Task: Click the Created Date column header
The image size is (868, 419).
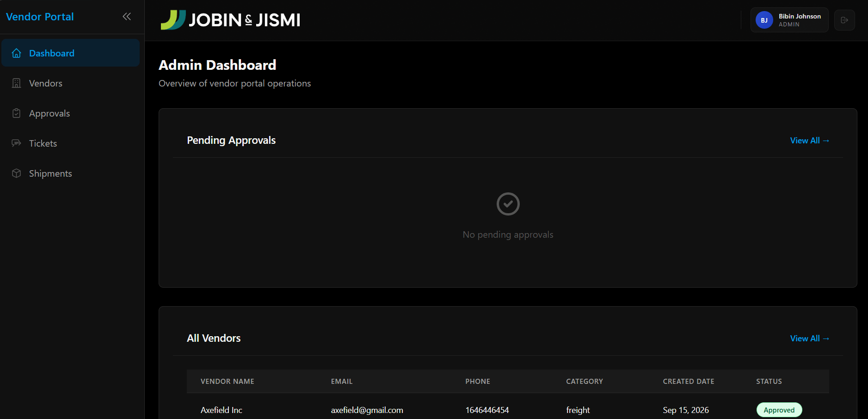Action: tap(689, 382)
